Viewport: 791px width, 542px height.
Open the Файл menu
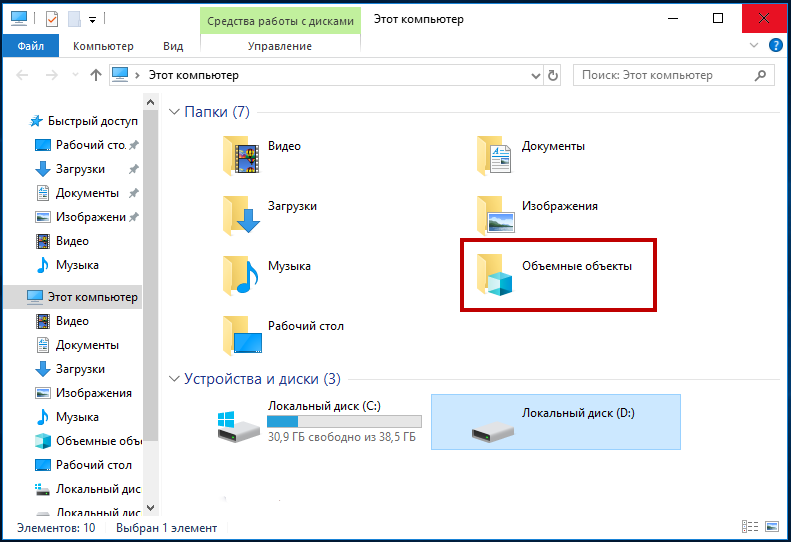click(x=30, y=46)
